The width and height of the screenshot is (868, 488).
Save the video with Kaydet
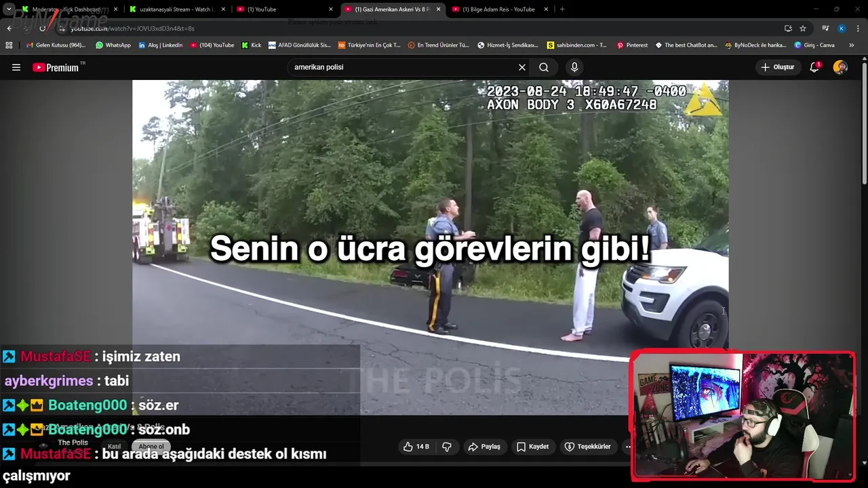click(533, 447)
